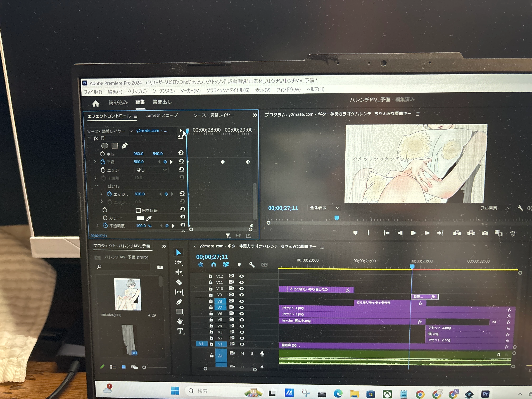Mute audio track A1 with M button

point(242,353)
